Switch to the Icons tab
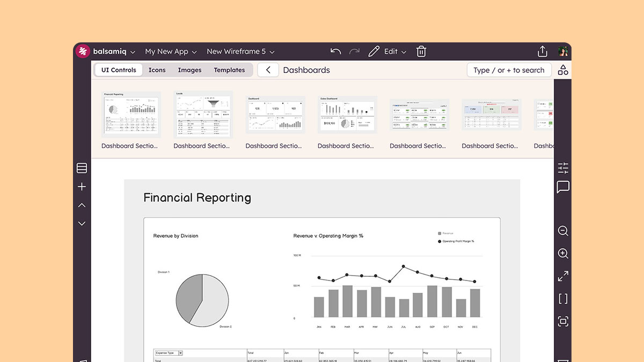Image resolution: width=644 pixels, height=362 pixels. pyautogui.click(x=157, y=70)
